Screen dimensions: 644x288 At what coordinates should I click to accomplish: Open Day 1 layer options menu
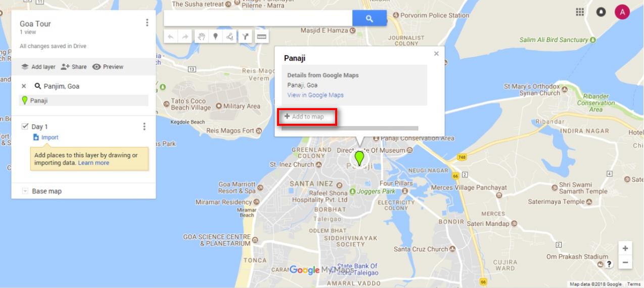click(x=144, y=126)
